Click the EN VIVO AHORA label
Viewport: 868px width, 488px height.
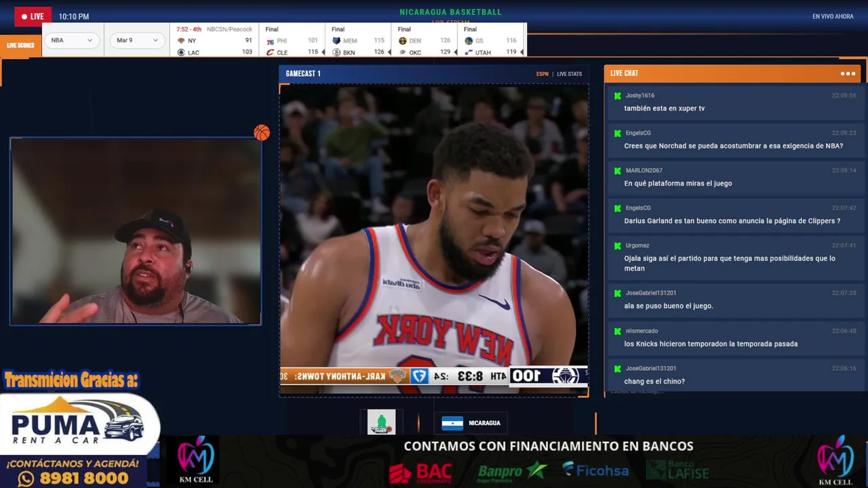[833, 16]
